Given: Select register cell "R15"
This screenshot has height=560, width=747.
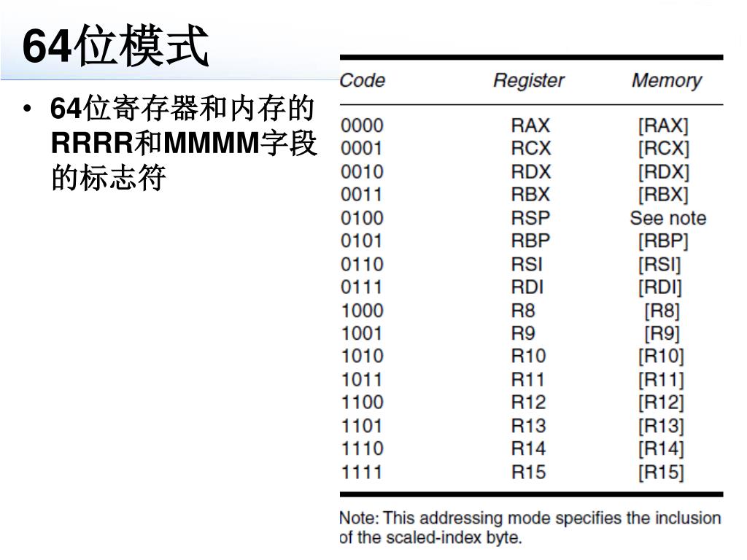Looking at the screenshot, I should [528, 472].
